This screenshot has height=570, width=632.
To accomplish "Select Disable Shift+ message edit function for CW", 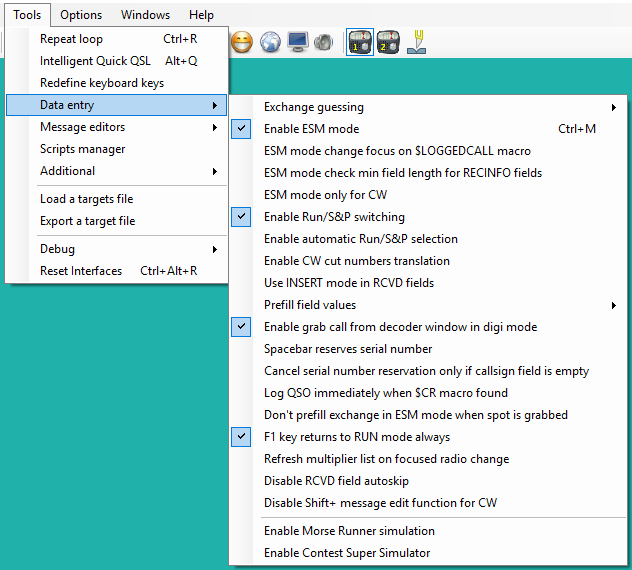I will click(428, 503).
